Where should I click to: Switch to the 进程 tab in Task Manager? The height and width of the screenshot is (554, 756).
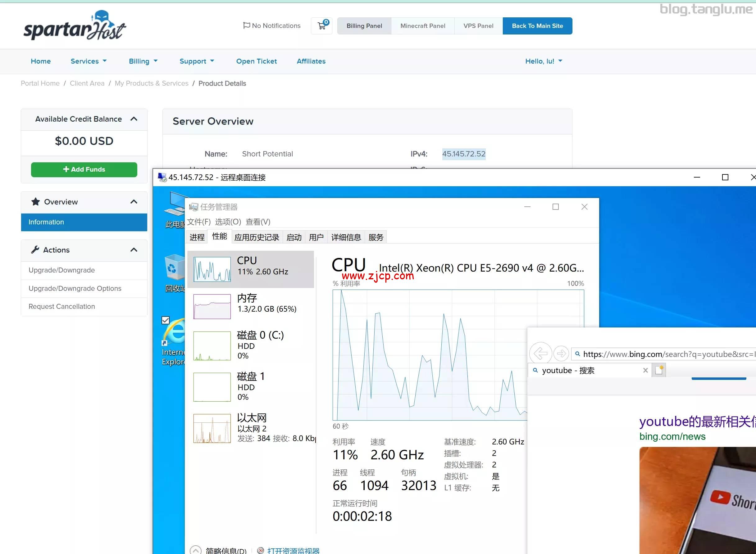point(197,237)
